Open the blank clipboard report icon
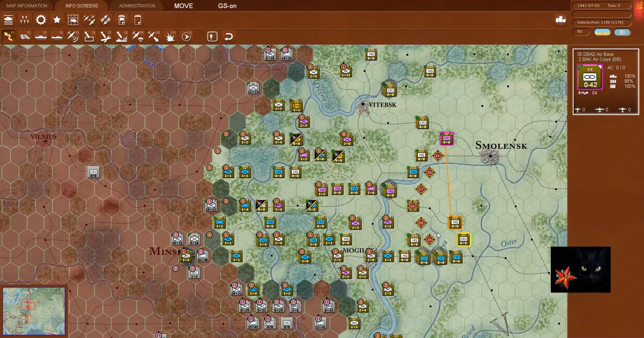This screenshot has height=338, width=644. 138,20
